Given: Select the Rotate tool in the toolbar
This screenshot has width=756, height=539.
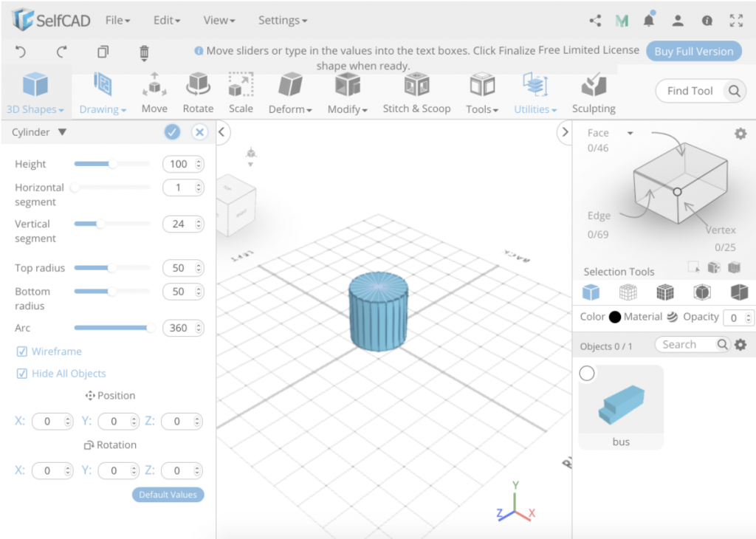Looking at the screenshot, I should [x=197, y=92].
